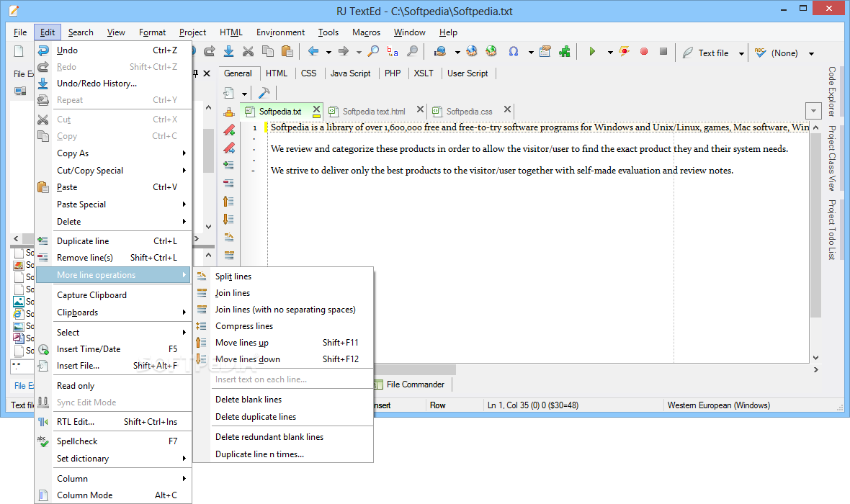Toggle Column Mode in Edit menu
This screenshot has height=504, width=850.
click(114, 495)
